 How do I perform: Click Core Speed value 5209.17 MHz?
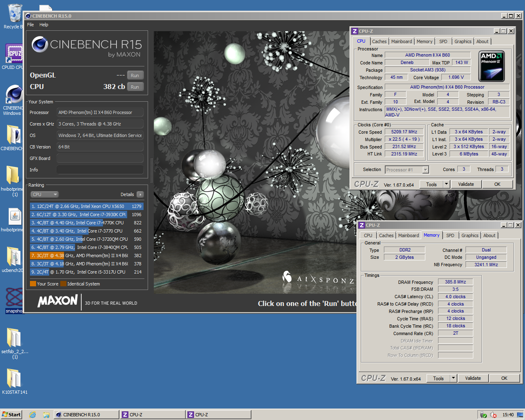coord(404,132)
